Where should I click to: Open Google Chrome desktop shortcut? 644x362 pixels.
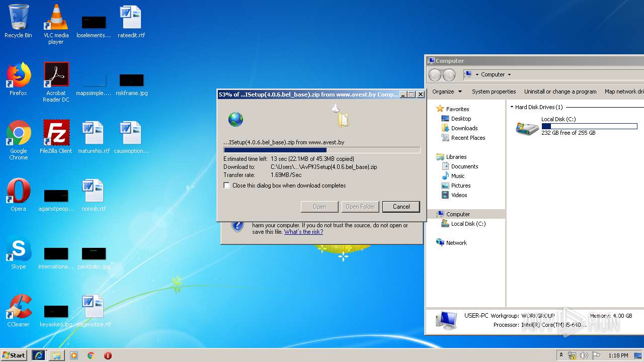point(18,140)
